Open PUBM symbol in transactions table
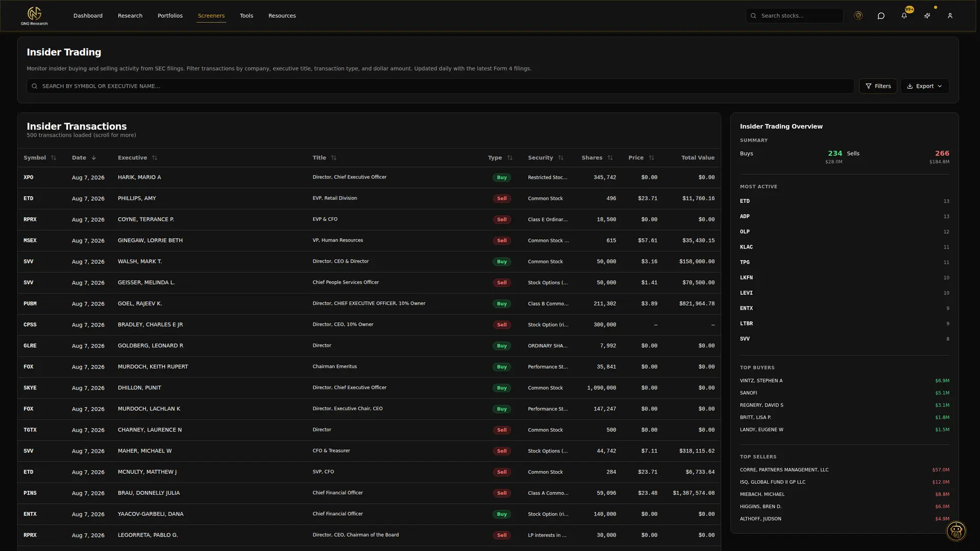Viewport: 980px width, 551px height. tap(30, 304)
